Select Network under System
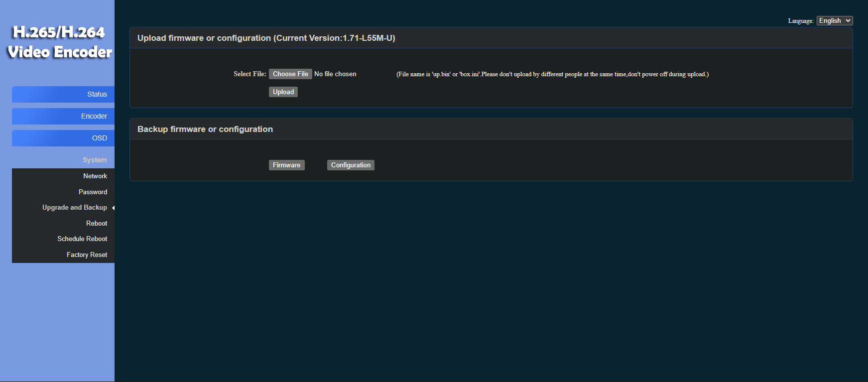868x382 pixels. [x=95, y=176]
